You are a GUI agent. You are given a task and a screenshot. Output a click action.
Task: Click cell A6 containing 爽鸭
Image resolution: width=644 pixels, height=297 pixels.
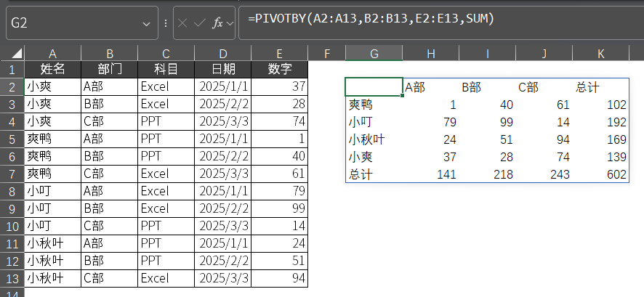coord(53,156)
